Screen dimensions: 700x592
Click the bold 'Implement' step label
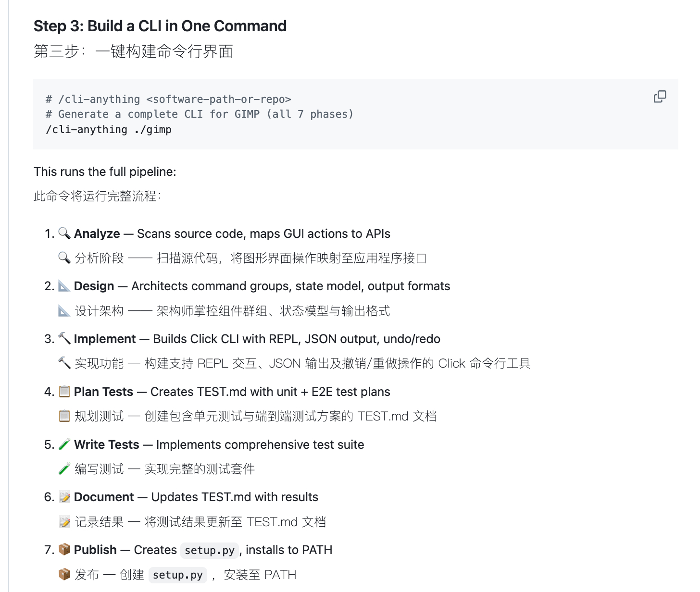click(105, 339)
